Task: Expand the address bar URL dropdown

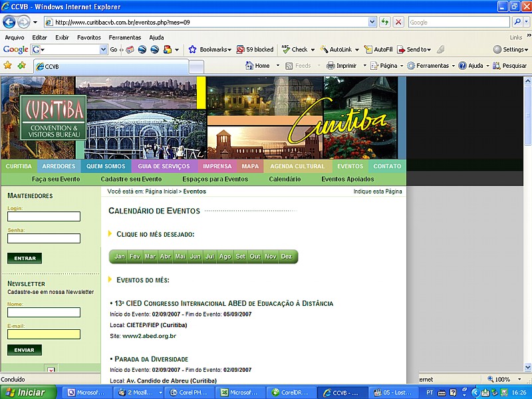Action: (372, 22)
